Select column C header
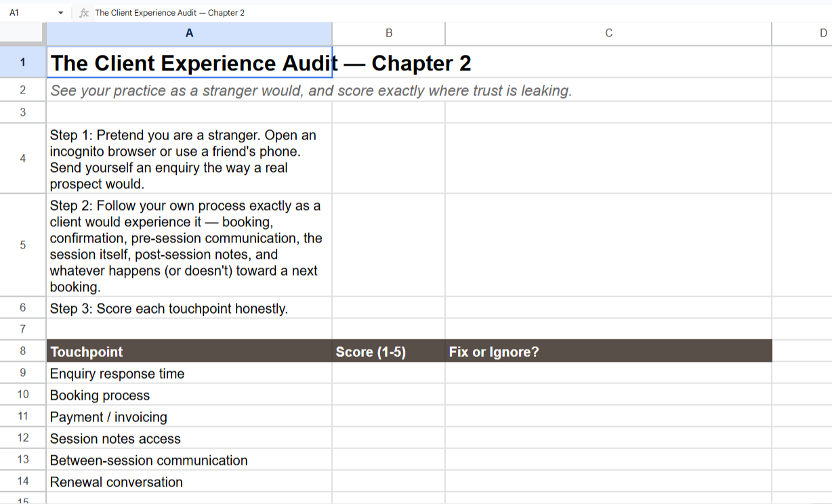 click(x=608, y=33)
